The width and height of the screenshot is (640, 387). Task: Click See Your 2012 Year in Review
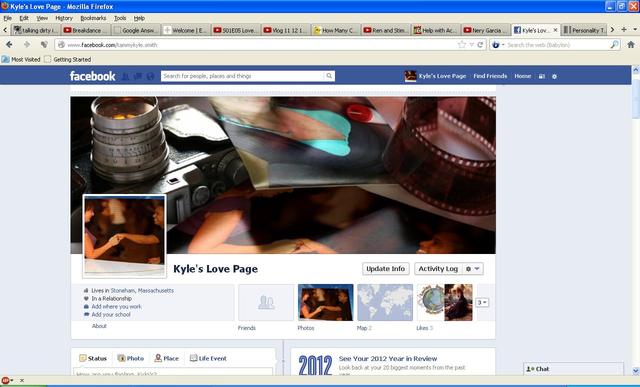388,358
